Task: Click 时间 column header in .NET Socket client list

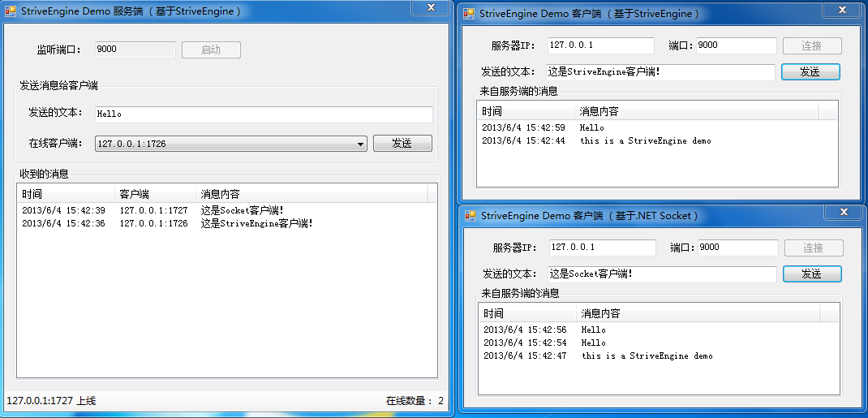Action: coord(528,314)
